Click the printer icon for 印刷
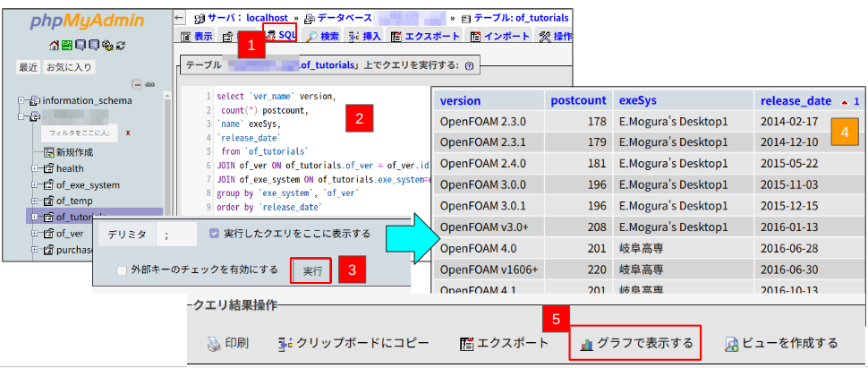This screenshot has width=868, height=368. pos(213,343)
